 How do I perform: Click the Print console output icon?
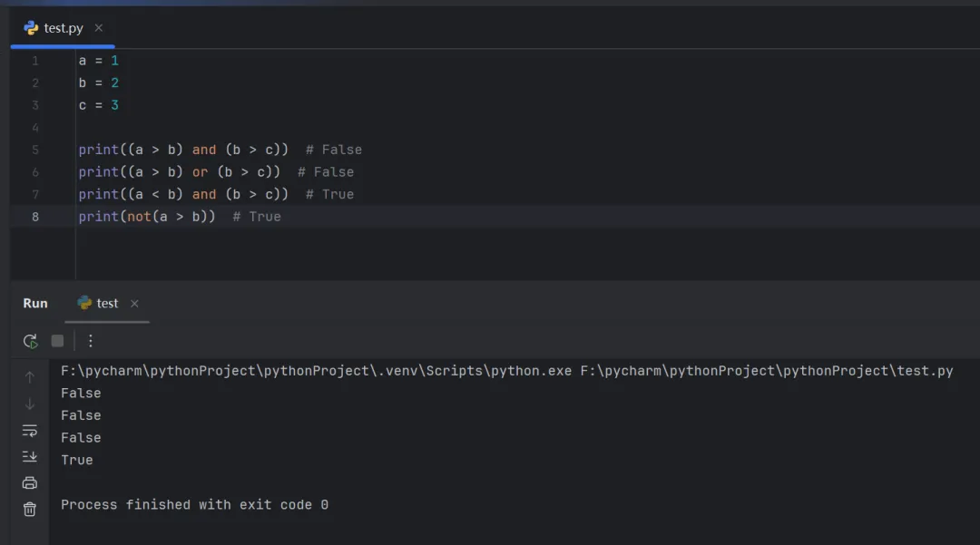coord(30,482)
